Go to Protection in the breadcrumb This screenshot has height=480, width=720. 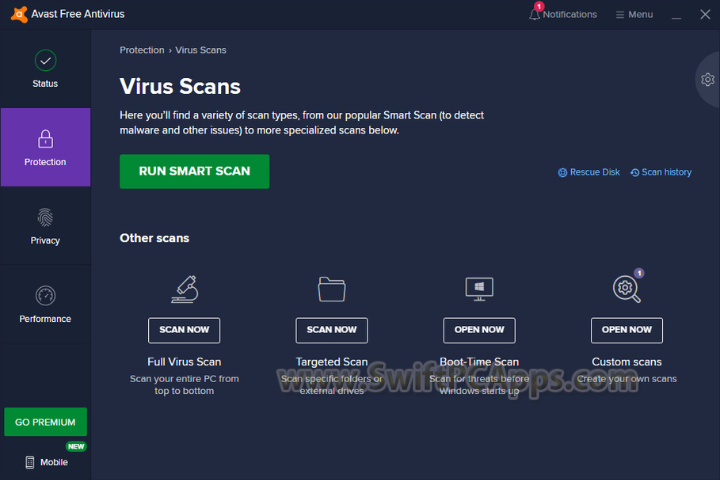pos(142,50)
